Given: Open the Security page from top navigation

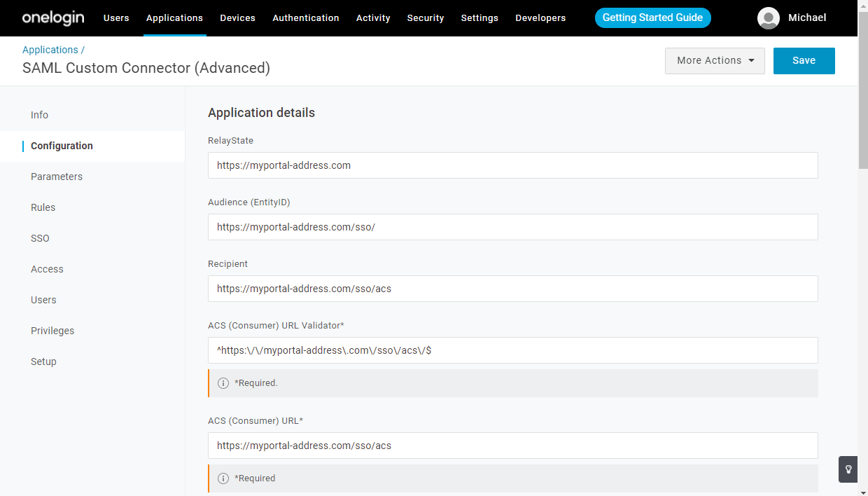Looking at the screenshot, I should pyautogui.click(x=425, y=18).
